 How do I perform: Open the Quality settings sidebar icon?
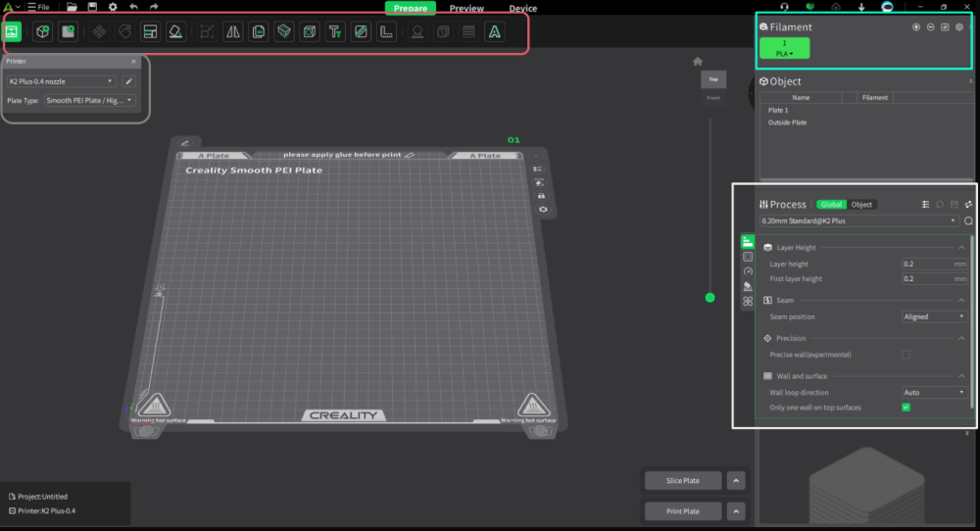[x=748, y=242]
